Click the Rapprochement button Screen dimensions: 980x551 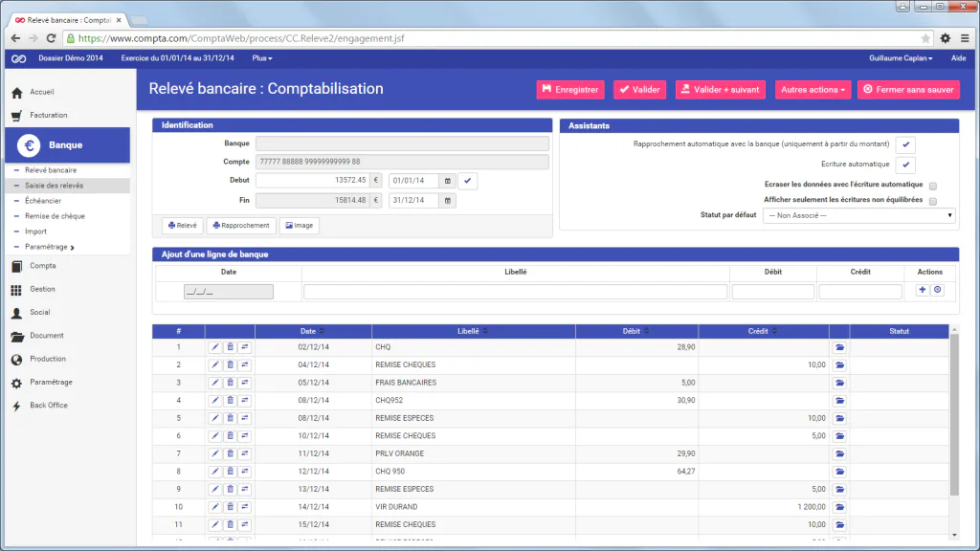[241, 226]
